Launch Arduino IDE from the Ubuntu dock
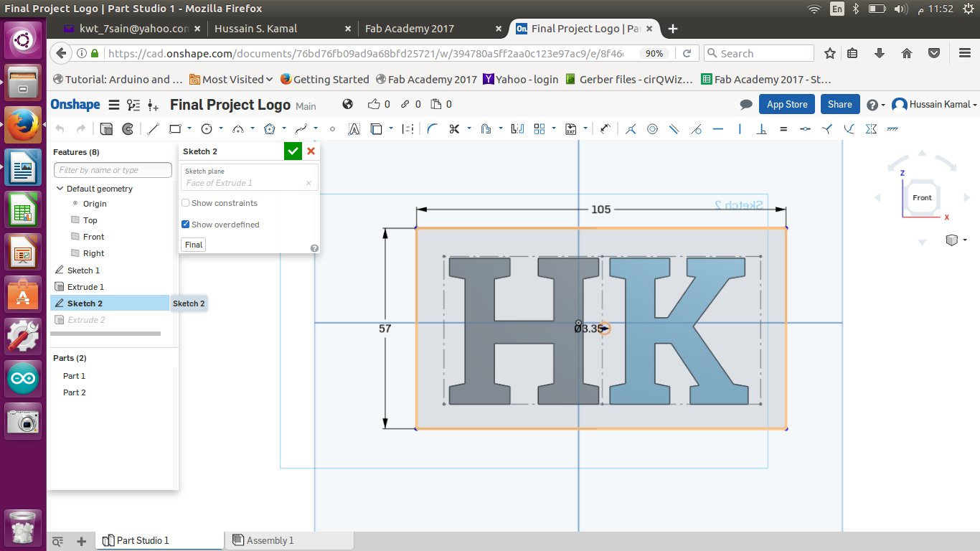This screenshot has height=551, width=980. 23,378
